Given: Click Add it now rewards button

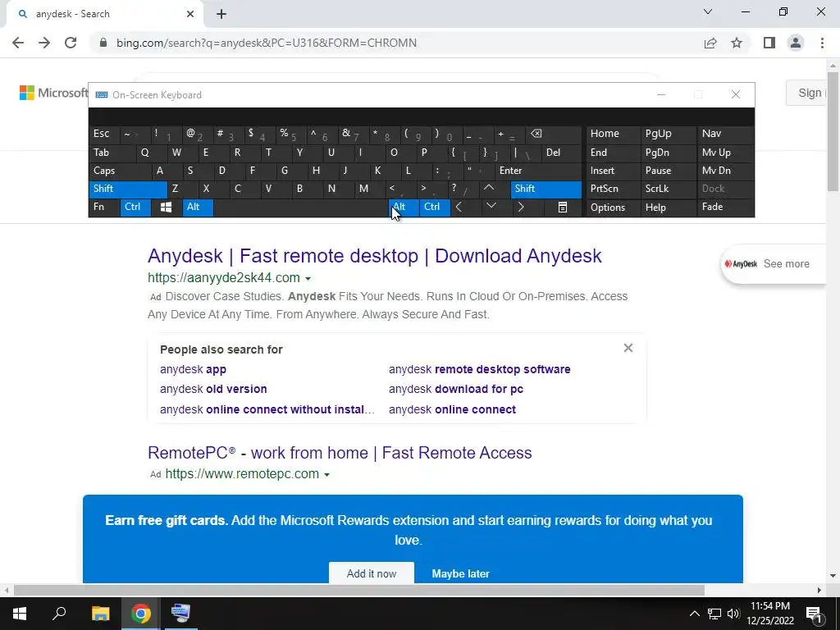Looking at the screenshot, I should (x=372, y=573).
